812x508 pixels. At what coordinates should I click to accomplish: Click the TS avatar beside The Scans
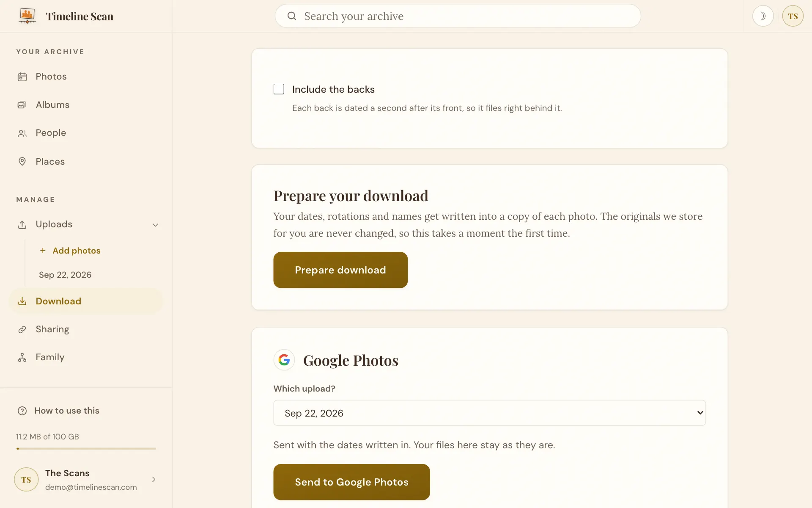click(x=26, y=479)
